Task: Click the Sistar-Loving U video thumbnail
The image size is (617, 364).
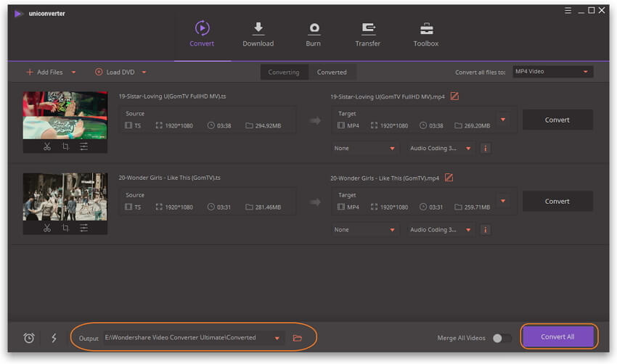Action: click(65, 115)
